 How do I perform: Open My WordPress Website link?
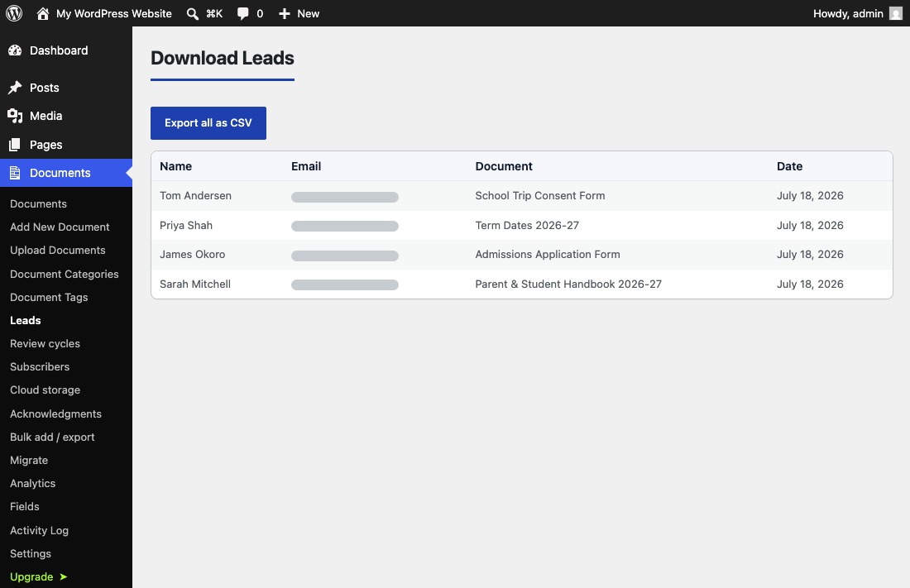tap(114, 13)
